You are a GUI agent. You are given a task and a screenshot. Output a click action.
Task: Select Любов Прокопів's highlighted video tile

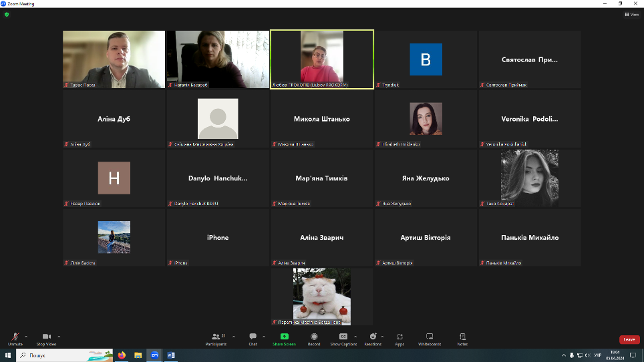pyautogui.click(x=321, y=59)
